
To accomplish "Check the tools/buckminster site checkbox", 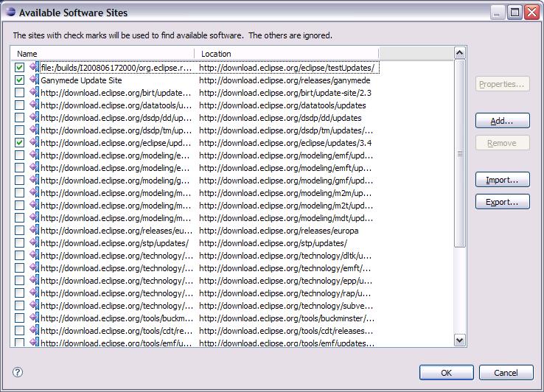I will tap(19, 318).
